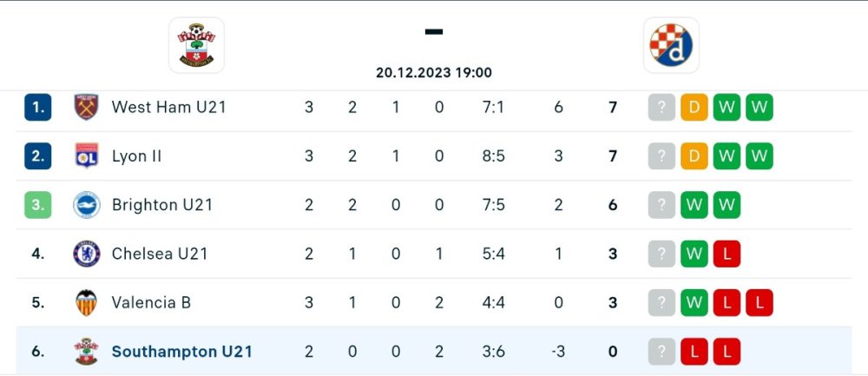Image resolution: width=868 pixels, height=376 pixels.
Task: Click the Southampton crest in the match header
Action: tap(196, 45)
